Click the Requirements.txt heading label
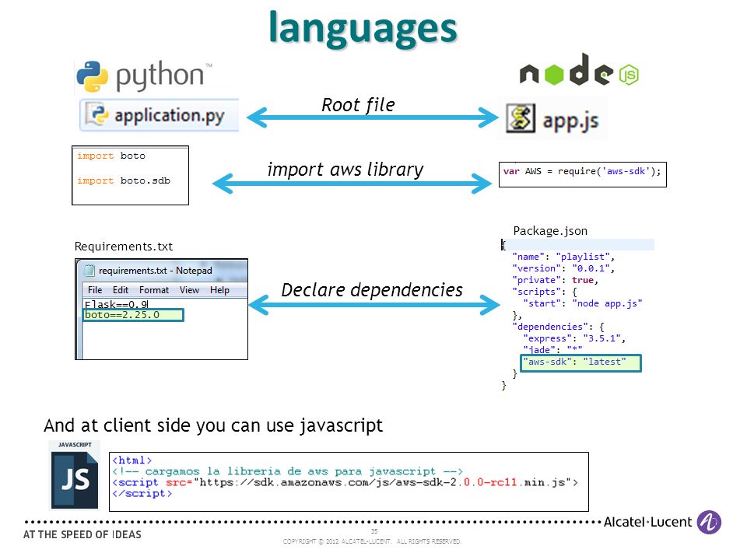This screenshot has height=560, width=747. click(x=124, y=247)
